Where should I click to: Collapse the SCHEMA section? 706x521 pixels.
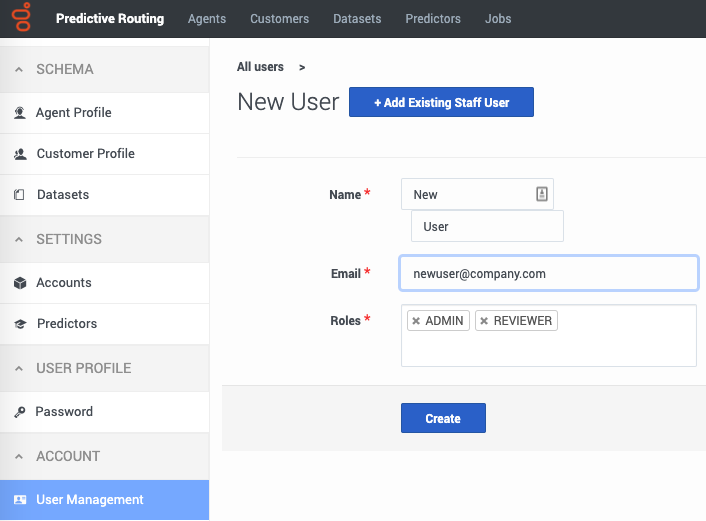[x=19, y=69]
